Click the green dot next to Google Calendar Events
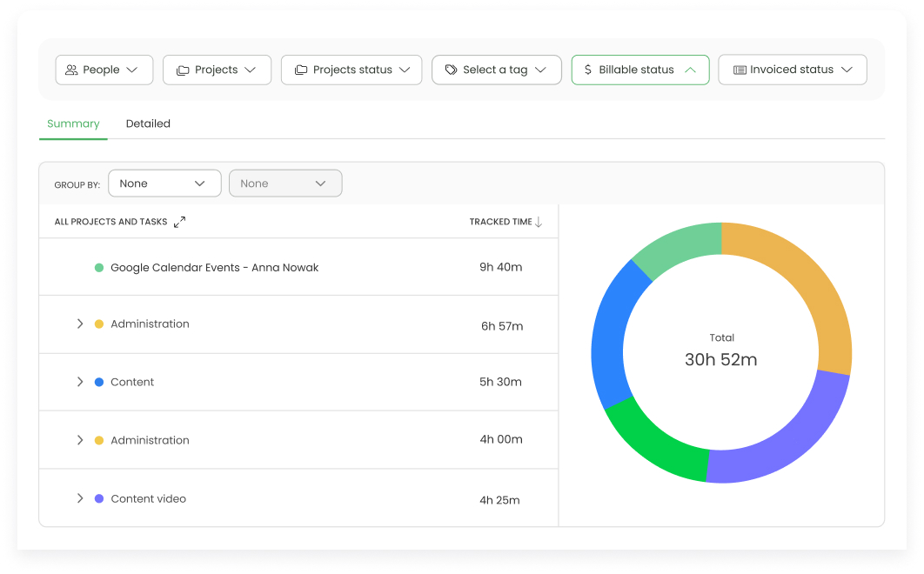 point(98,268)
